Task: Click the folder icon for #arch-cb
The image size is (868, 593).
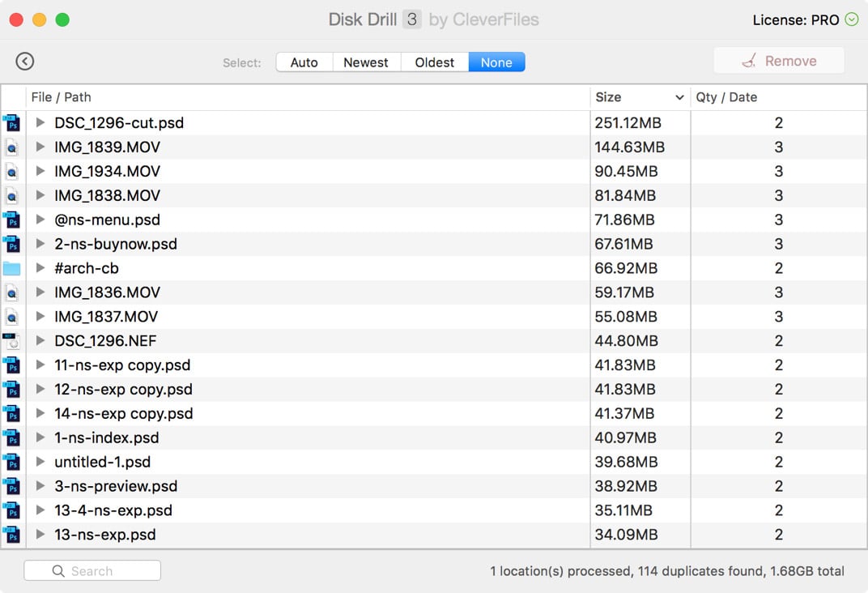Action: click(x=11, y=268)
